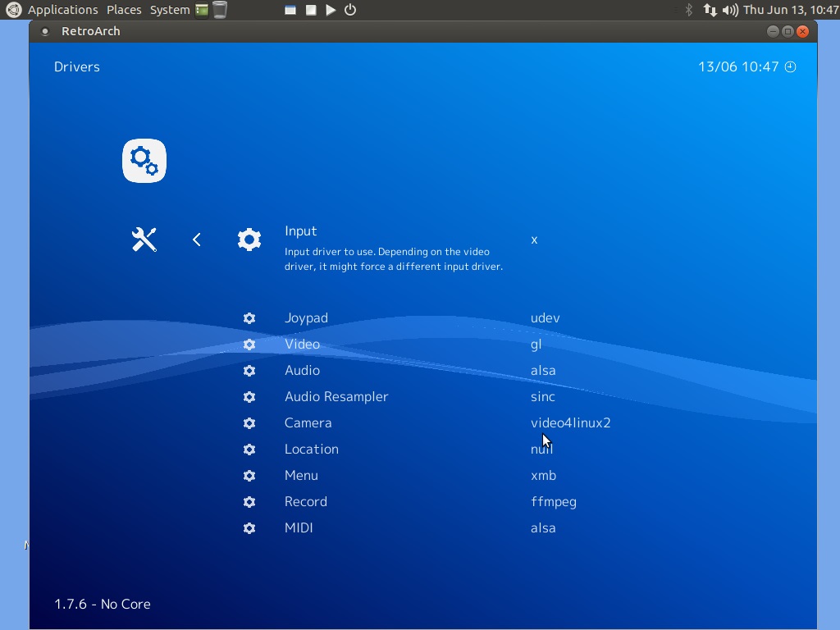
Task: Click the clock icon beside the time
Action: pos(791,67)
